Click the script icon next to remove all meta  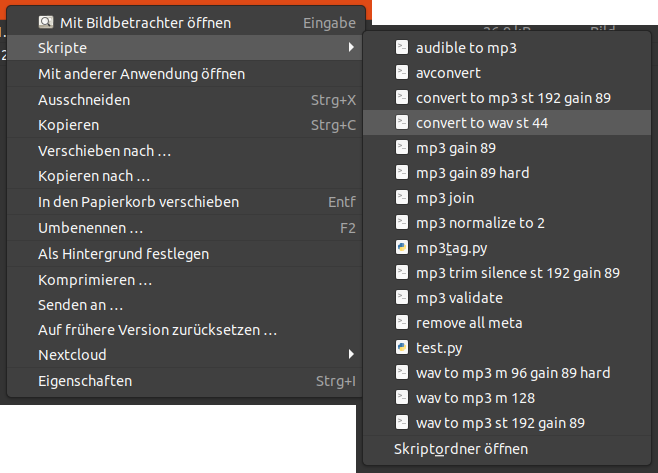(x=402, y=323)
